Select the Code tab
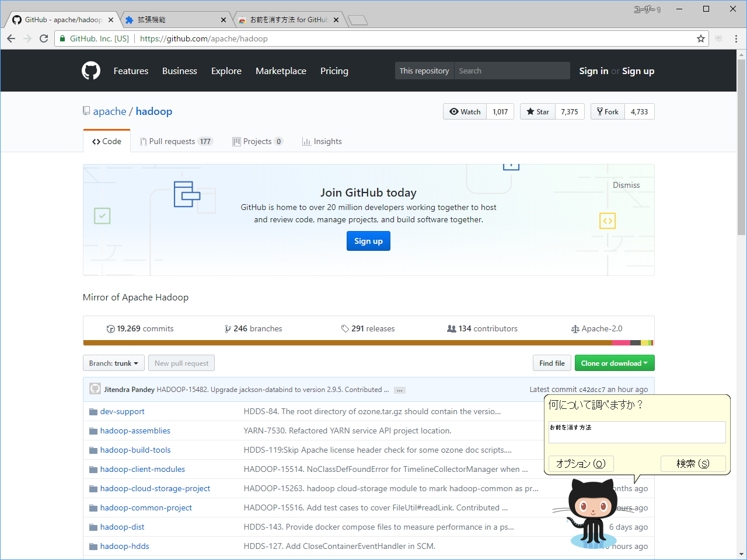The height and width of the screenshot is (560, 747). [107, 141]
